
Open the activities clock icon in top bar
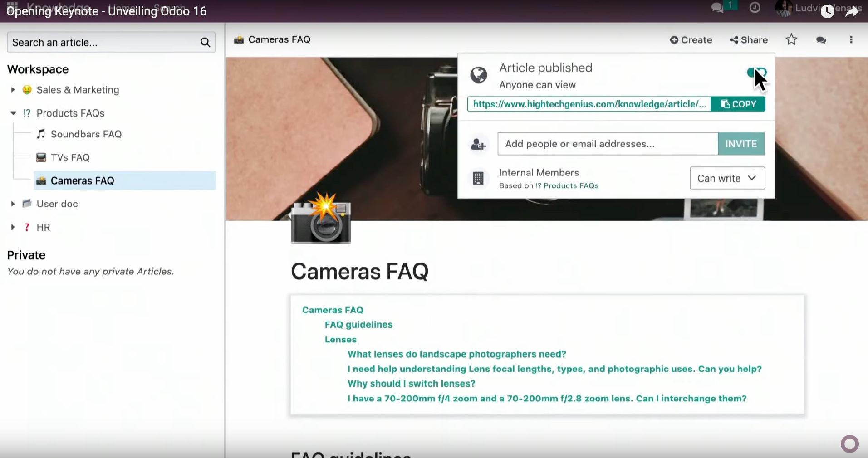click(755, 8)
